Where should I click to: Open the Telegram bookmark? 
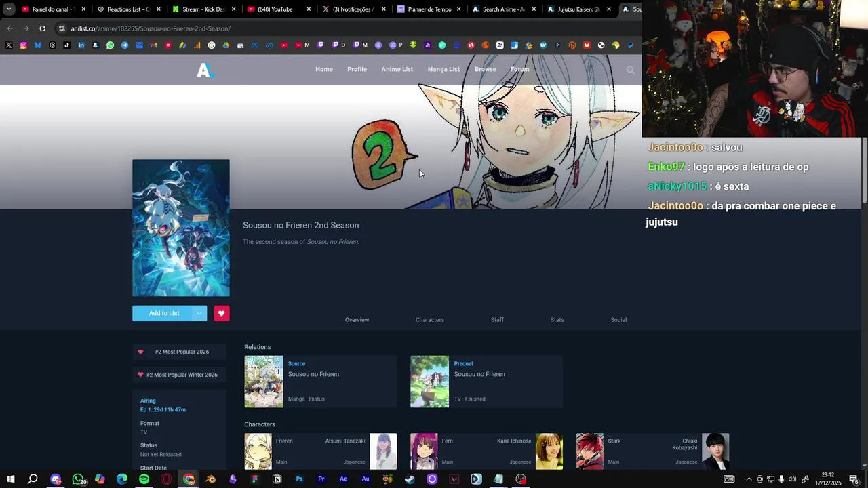click(125, 45)
